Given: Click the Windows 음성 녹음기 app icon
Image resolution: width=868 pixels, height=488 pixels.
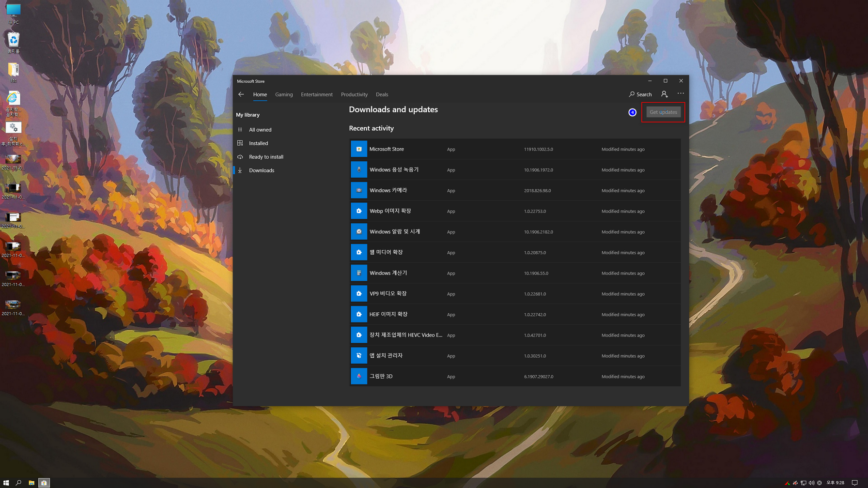Looking at the screenshot, I should click(x=359, y=170).
